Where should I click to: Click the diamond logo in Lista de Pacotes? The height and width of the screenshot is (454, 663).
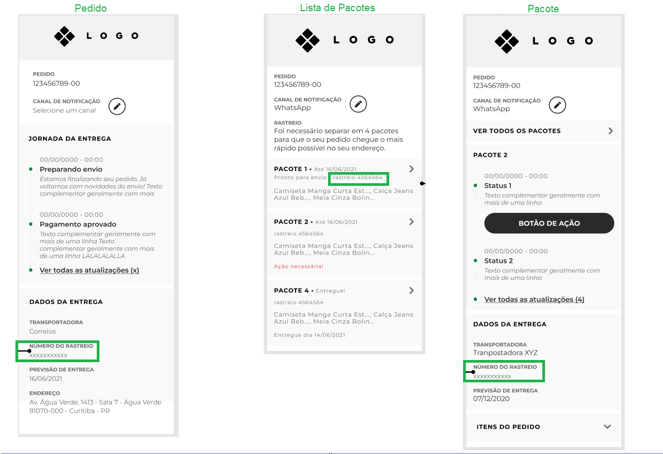(307, 40)
